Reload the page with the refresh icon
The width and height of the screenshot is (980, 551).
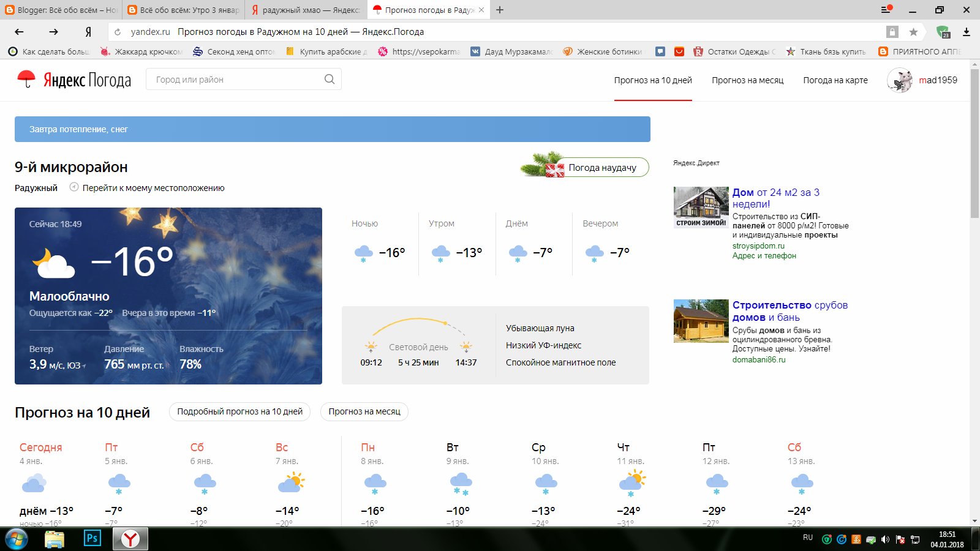click(118, 32)
